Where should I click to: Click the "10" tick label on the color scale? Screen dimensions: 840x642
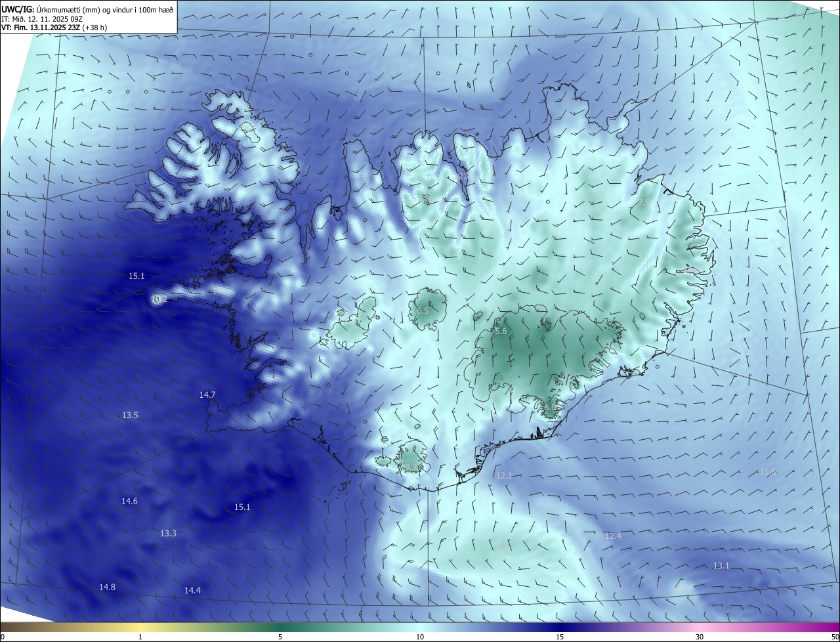(420, 637)
